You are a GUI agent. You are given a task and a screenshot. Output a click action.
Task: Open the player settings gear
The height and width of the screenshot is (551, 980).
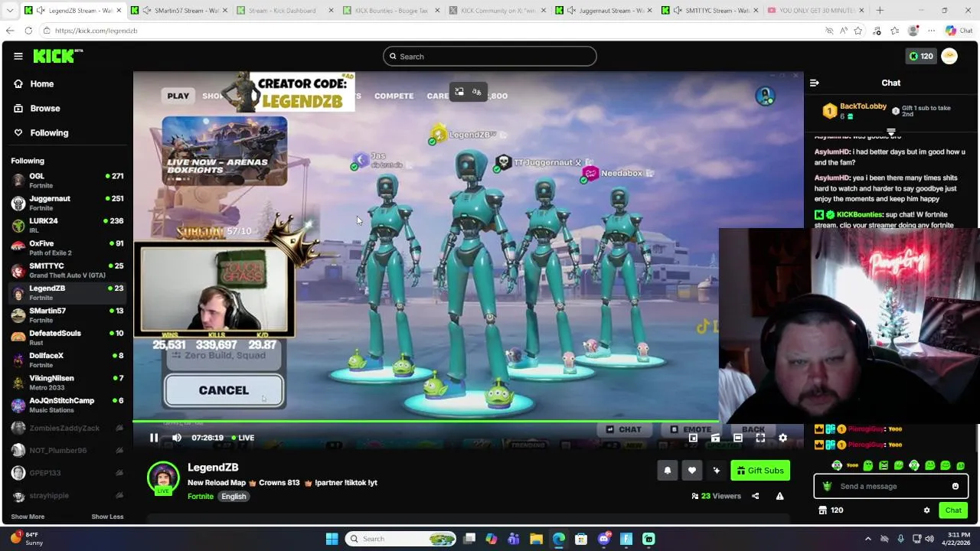pyautogui.click(x=782, y=438)
